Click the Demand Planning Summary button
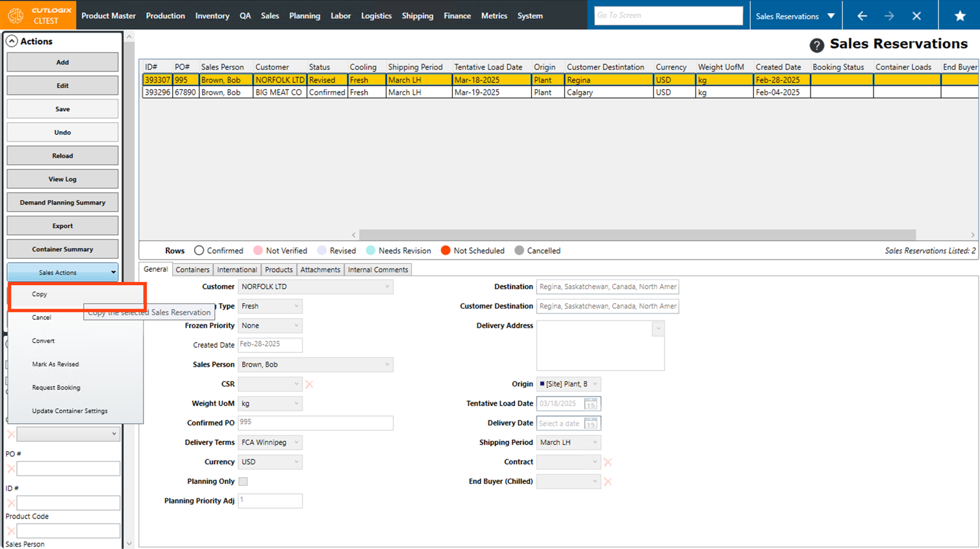This screenshot has height=549, width=980. point(62,203)
